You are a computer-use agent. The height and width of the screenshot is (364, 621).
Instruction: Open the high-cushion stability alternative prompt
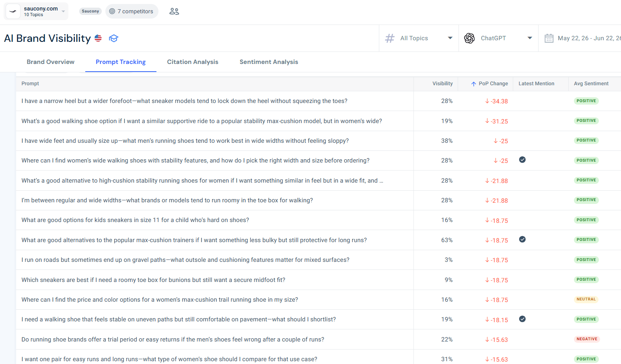(x=202, y=181)
